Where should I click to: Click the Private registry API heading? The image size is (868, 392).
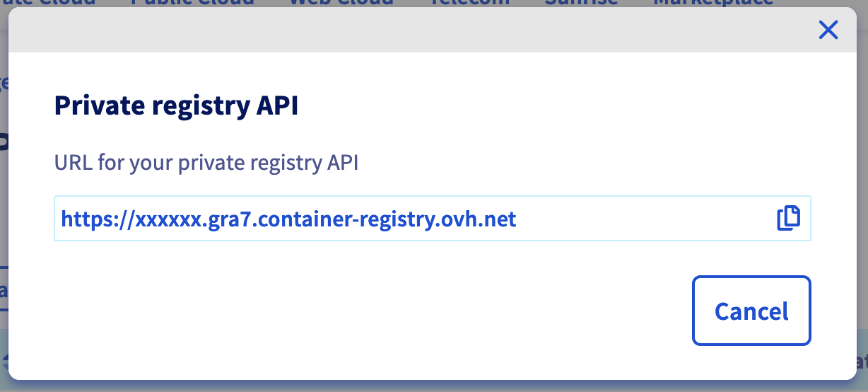coord(176,106)
